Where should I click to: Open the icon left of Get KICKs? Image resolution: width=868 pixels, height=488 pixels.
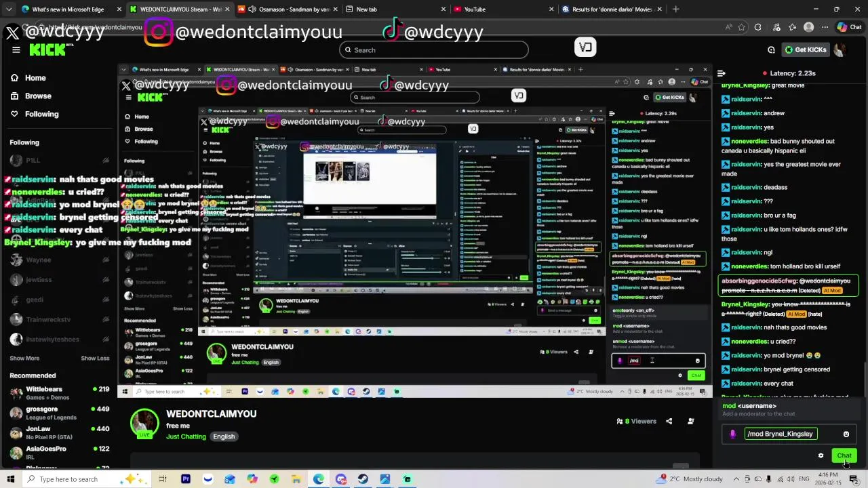tap(771, 49)
